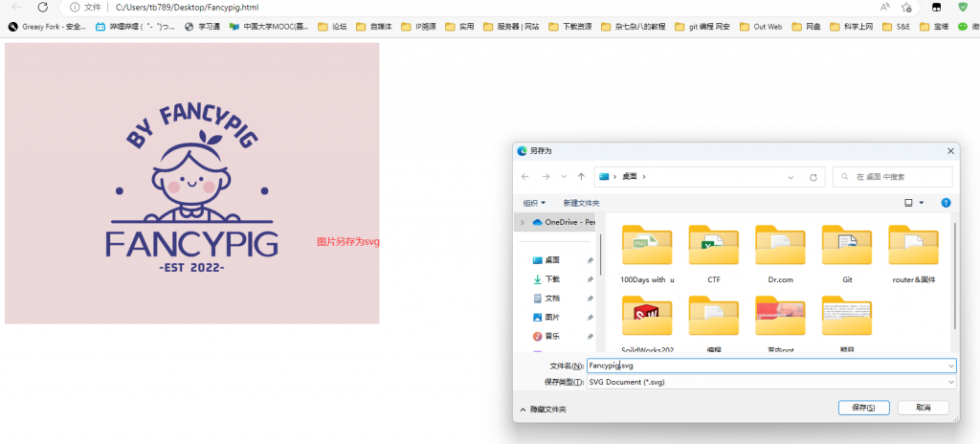Open the Greasy Fork bookmark
The image size is (980, 444).
point(47,26)
